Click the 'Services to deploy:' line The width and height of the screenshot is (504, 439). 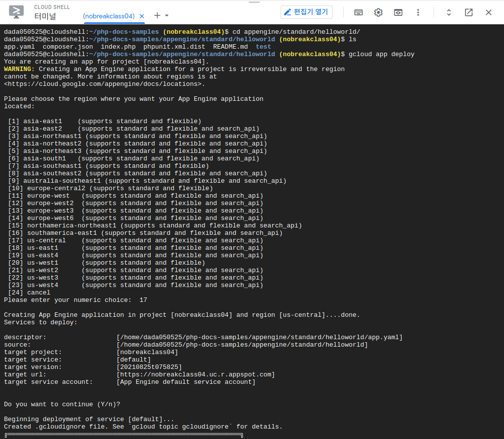(x=41, y=322)
